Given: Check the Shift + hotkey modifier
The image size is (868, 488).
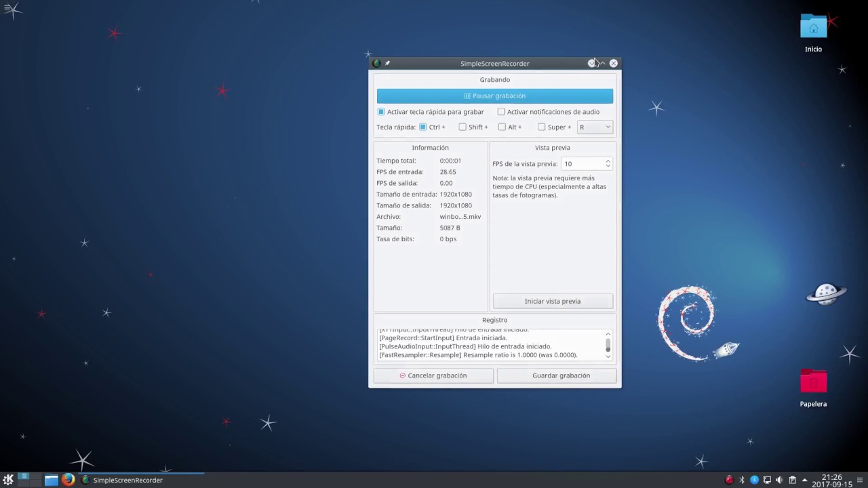Looking at the screenshot, I should [462, 127].
